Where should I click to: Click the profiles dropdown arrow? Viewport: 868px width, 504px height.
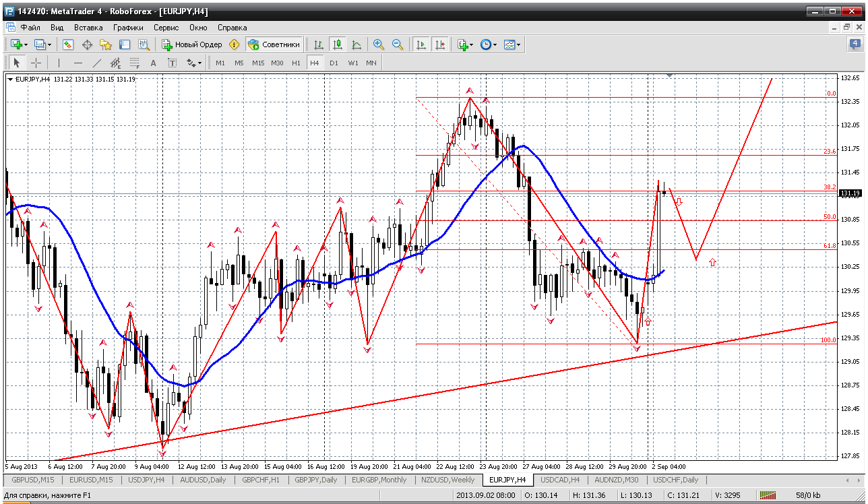50,44
